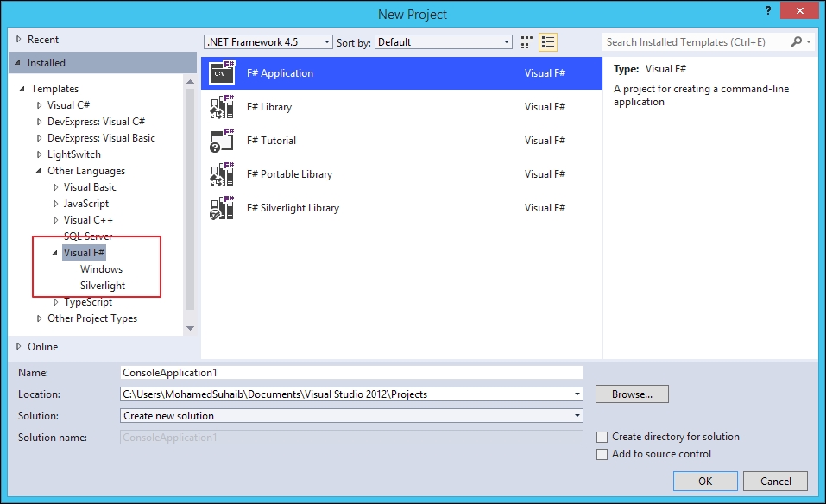Image resolution: width=826 pixels, height=504 pixels.
Task: Click the Search Installed Templates field
Action: pyautogui.click(x=696, y=42)
